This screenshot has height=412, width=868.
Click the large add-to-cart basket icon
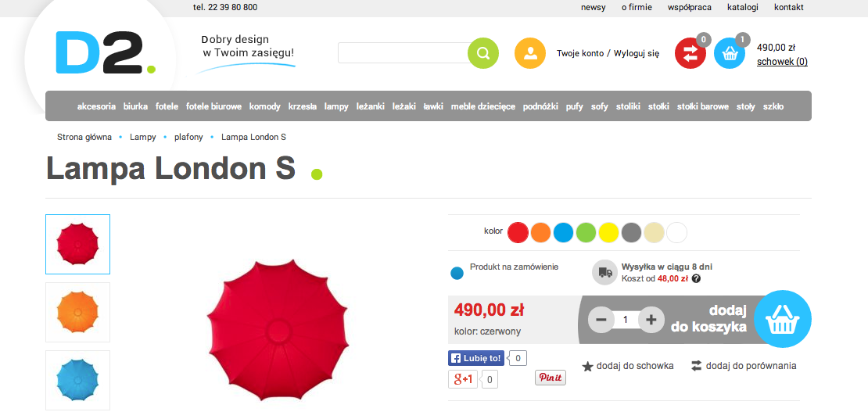(x=782, y=320)
